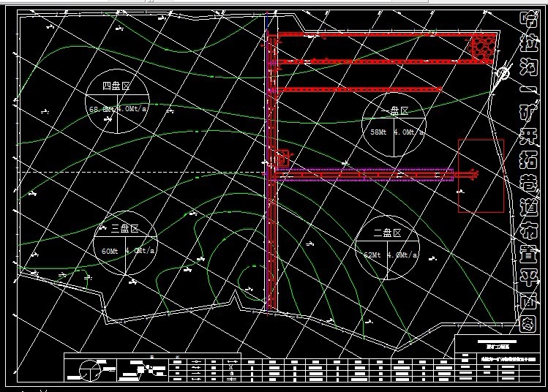Click the 62Mt reserve value
Screen dimensions: 548x392
[372, 255]
